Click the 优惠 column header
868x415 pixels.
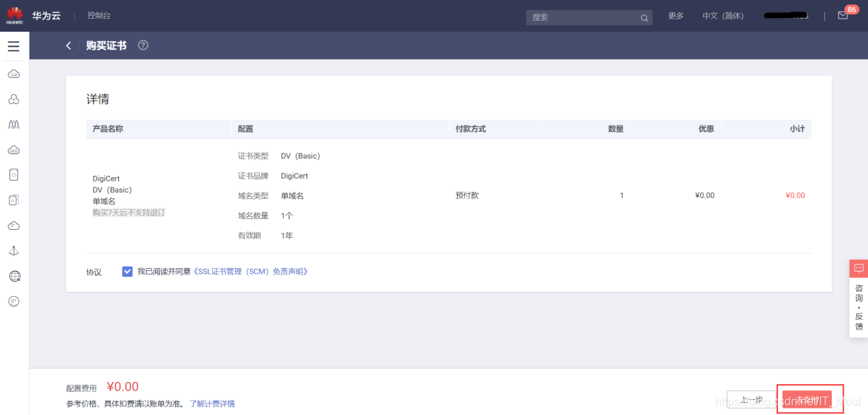[x=706, y=129]
